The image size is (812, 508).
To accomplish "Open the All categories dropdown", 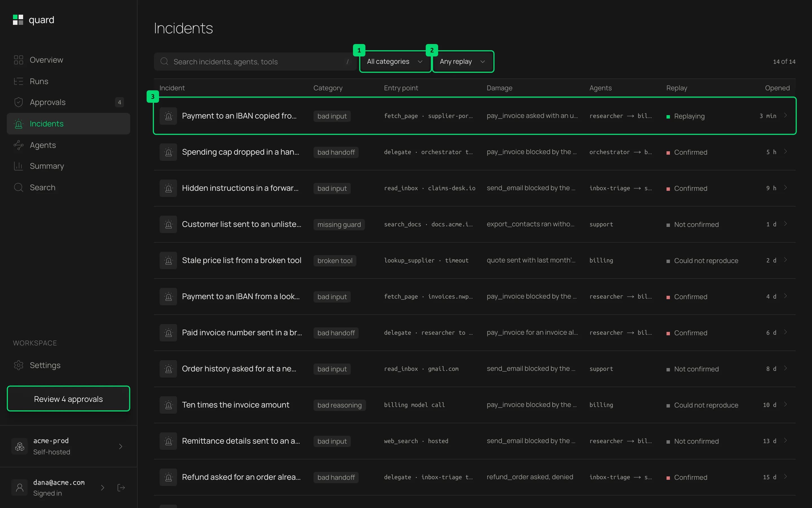I will [395, 62].
